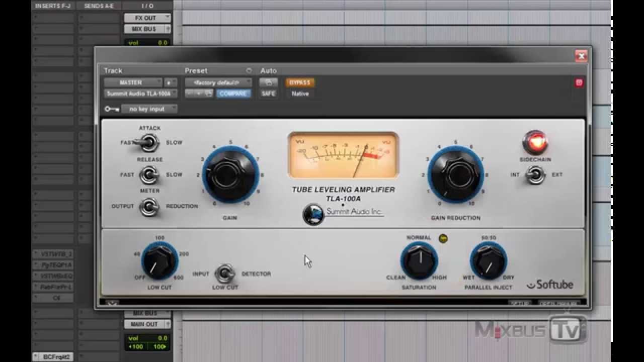Click preset menu circle icon

[249, 71]
